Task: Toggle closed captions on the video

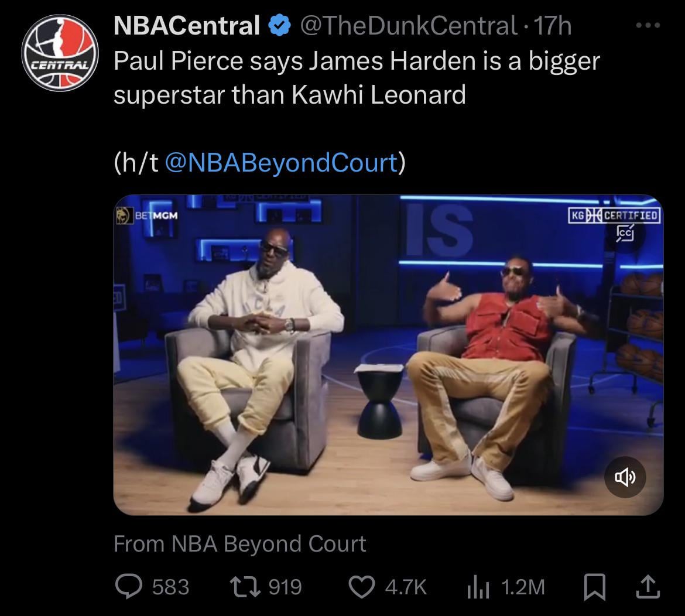Action: (625, 233)
